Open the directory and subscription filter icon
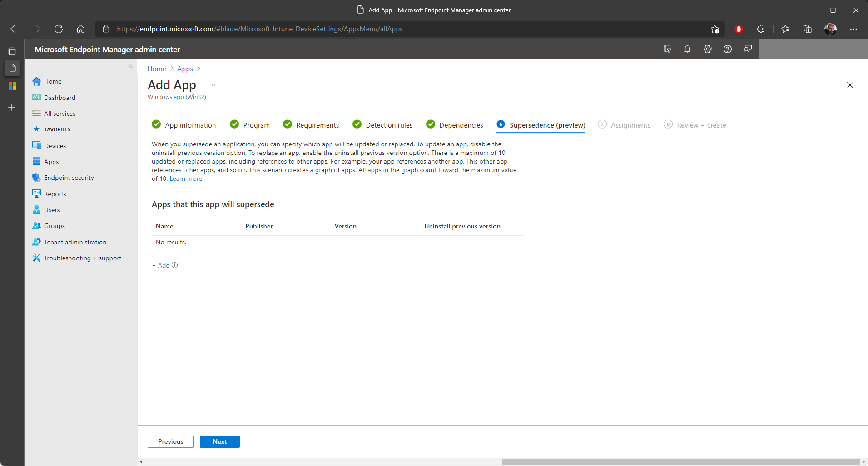868x466 pixels. 667,49
